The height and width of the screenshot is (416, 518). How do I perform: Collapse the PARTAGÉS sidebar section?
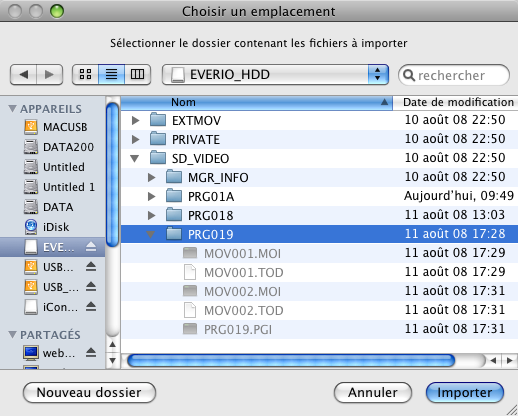[x=12, y=334]
